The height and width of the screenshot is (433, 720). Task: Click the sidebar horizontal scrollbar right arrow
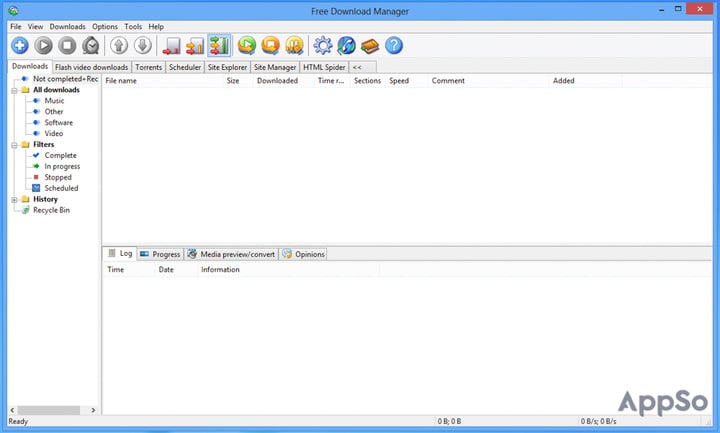coord(95,410)
